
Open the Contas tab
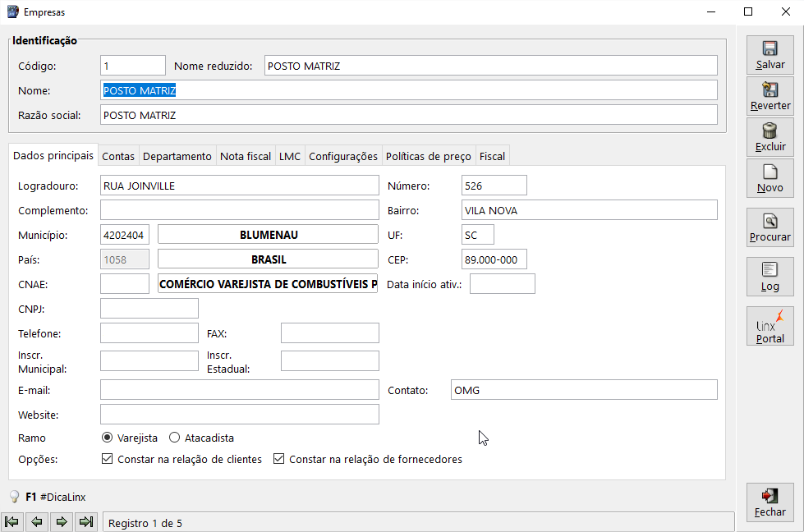pos(118,156)
